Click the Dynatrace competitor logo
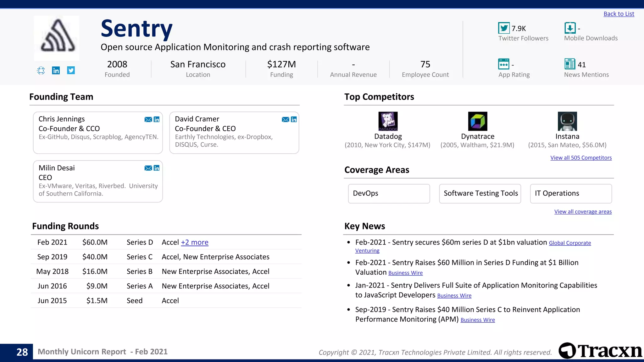 pyautogui.click(x=478, y=121)
